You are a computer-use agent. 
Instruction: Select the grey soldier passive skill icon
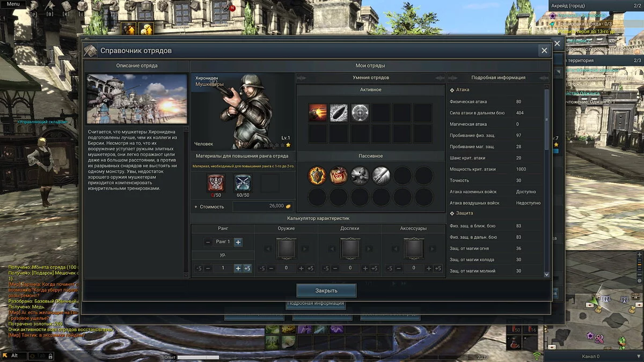pyautogui.click(x=360, y=175)
